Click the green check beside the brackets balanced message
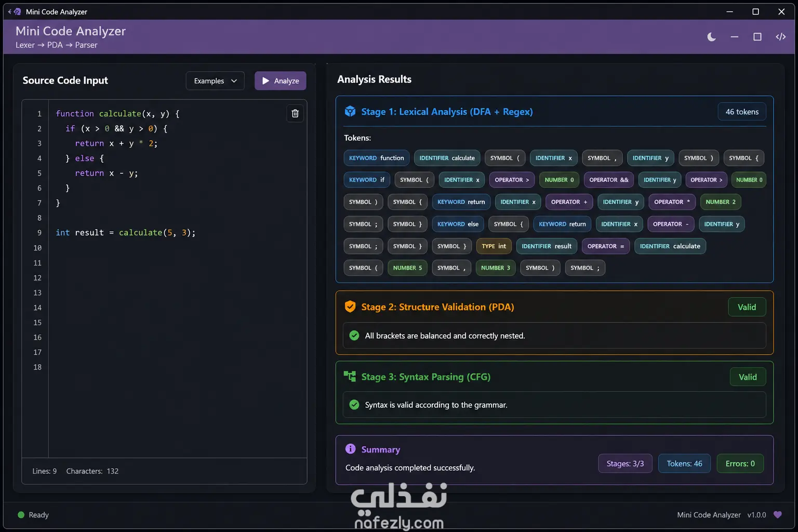This screenshot has width=798, height=532. tap(354, 336)
